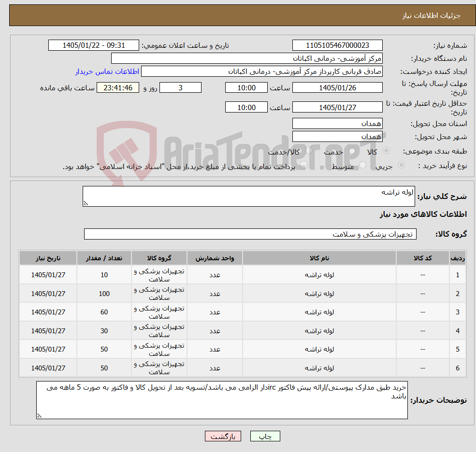
Task: Click the واحد شمارش column header
Action: point(215,258)
